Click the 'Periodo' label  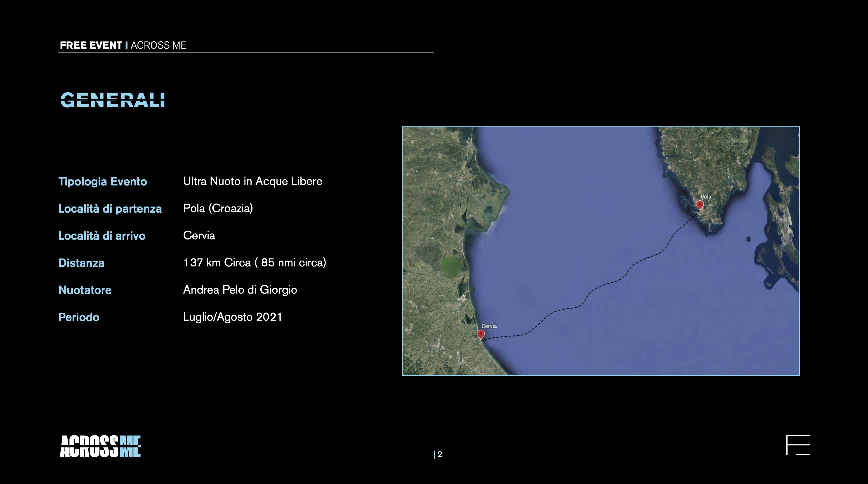79,317
